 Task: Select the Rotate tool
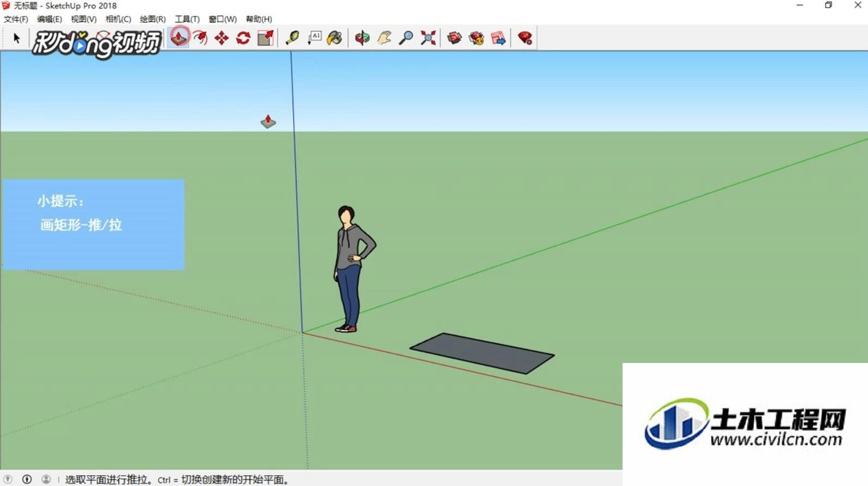(243, 38)
